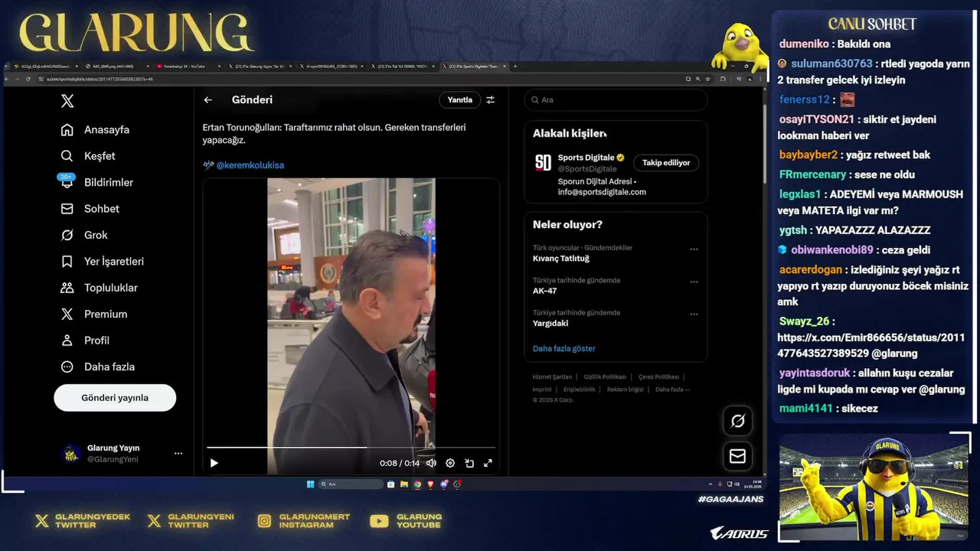Image resolution: width=980 pixels, height=551 pixels.
Task: Open more options for Yargıdaki trend
Action: click(694, 314)
